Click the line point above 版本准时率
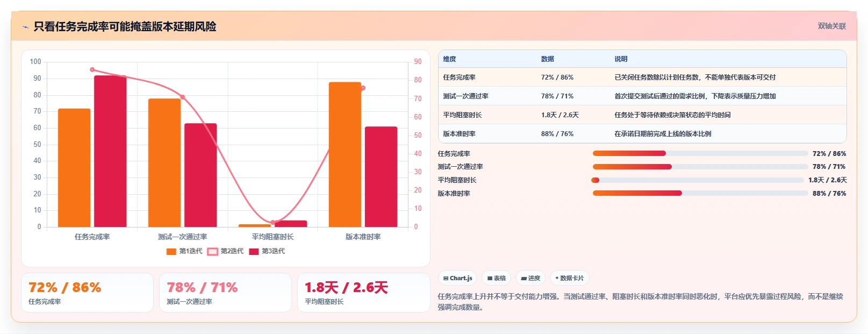 pos(363,88)
